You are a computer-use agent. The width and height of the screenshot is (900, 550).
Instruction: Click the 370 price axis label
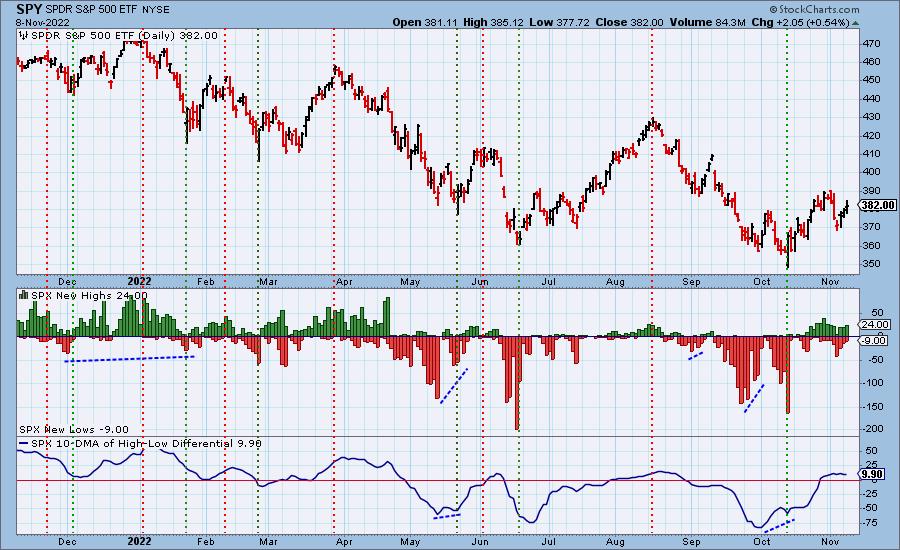click(871, 227)
